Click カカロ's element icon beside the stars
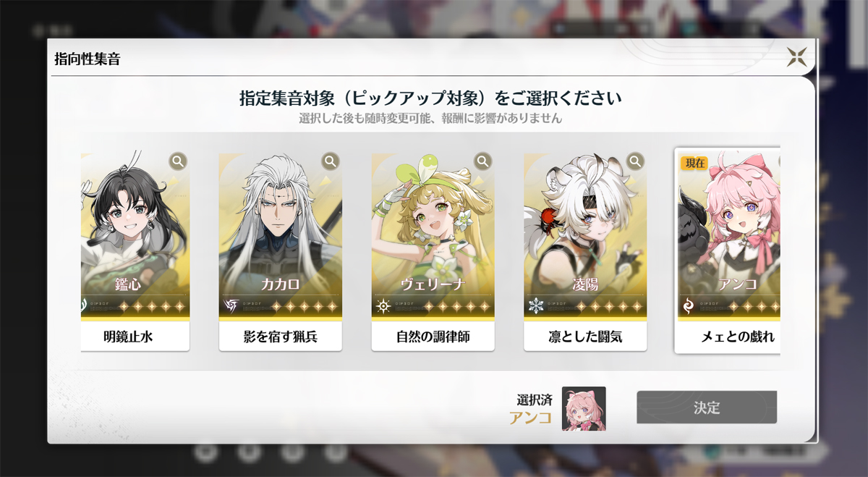 tap(231, 306)
